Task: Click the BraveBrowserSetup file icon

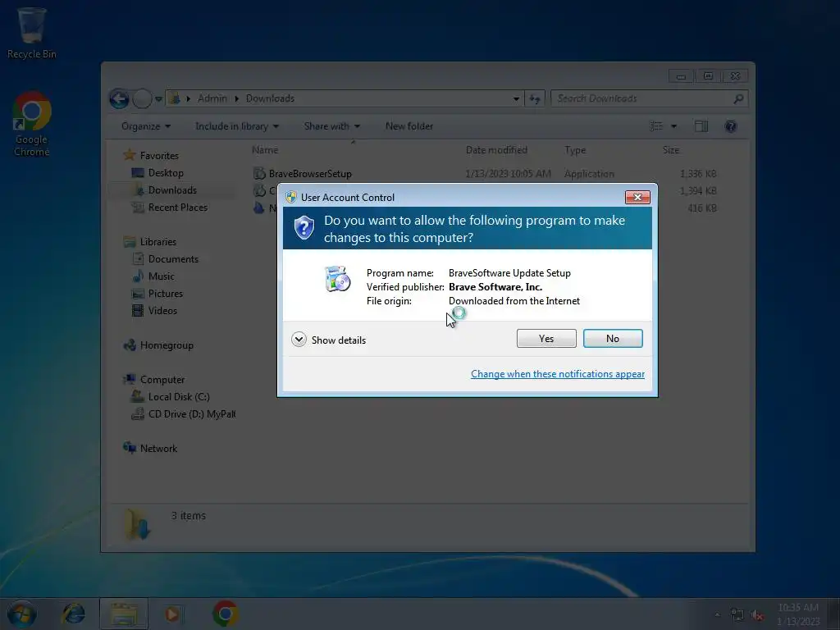Action: [259, 174]
